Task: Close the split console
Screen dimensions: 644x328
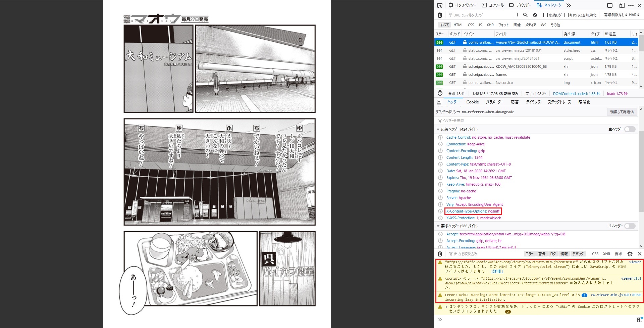Action: (639, 254)
